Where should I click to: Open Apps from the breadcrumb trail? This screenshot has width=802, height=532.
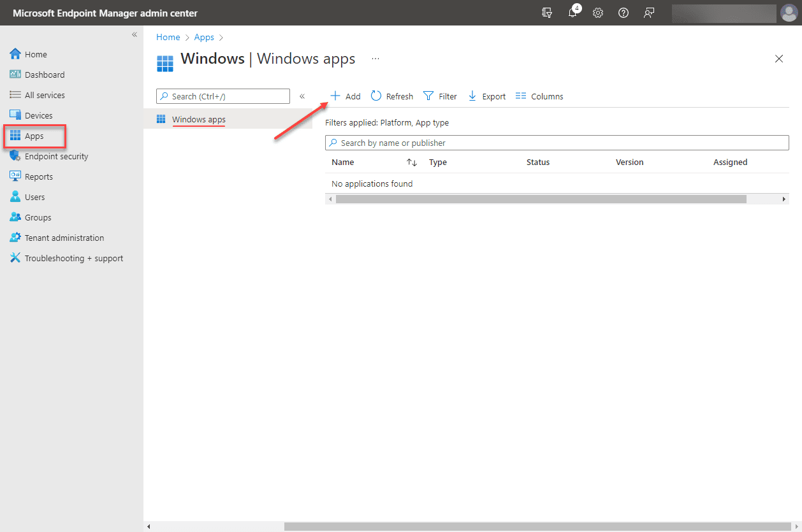click(204, 37)
